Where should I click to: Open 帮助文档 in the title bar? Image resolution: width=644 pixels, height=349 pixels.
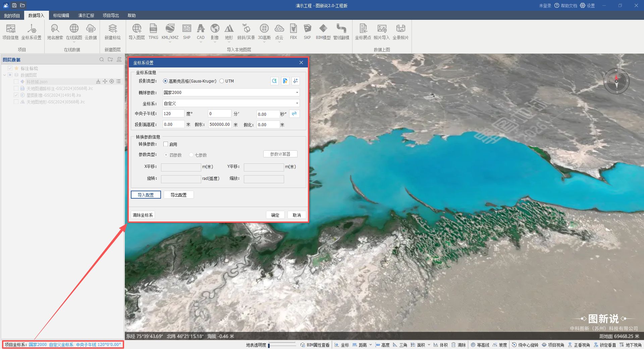click(x=566, y=5)
